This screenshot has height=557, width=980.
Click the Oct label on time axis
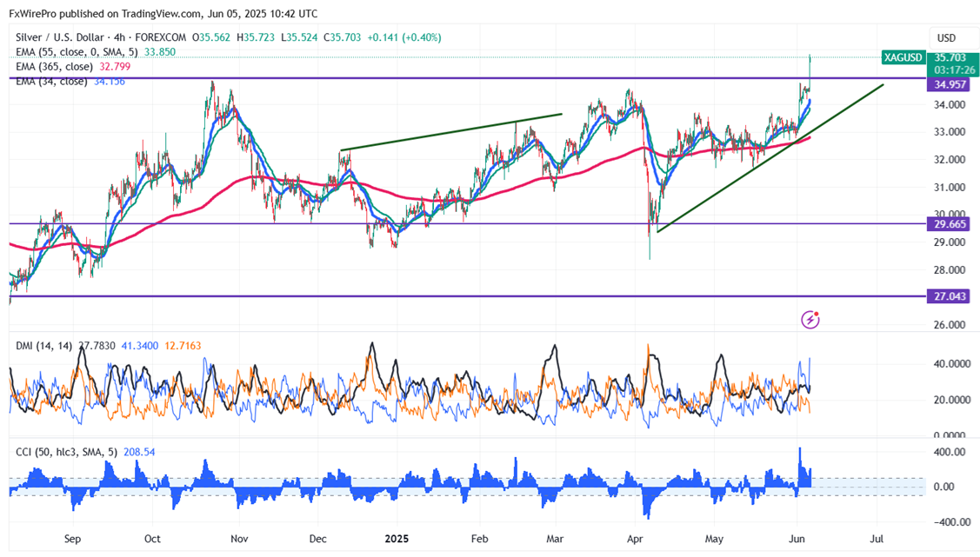tap(152, 539)
